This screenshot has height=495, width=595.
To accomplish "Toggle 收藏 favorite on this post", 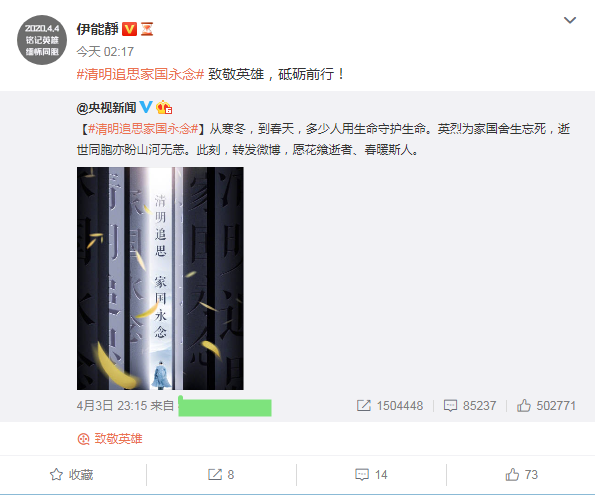I will 71,475.
